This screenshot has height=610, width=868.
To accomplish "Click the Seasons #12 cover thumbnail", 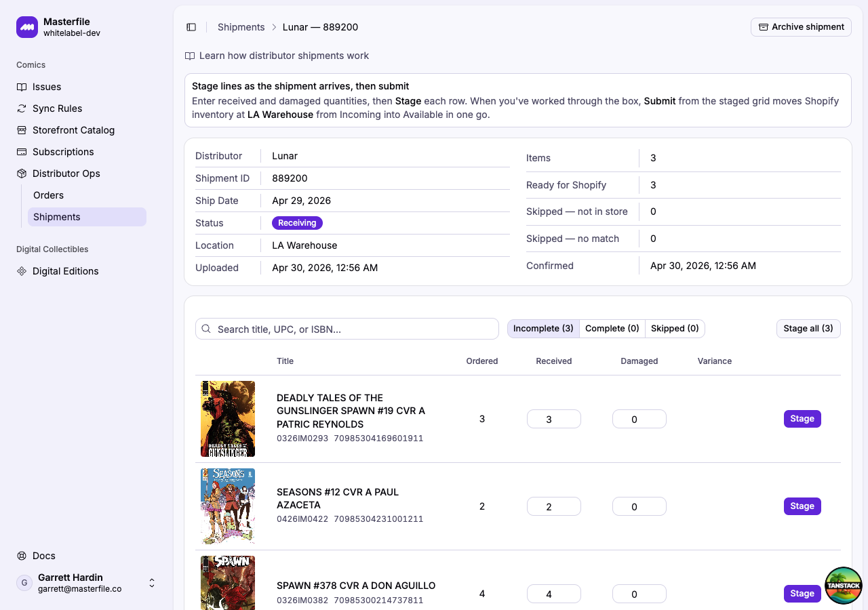I will click(x=228, y=506).
